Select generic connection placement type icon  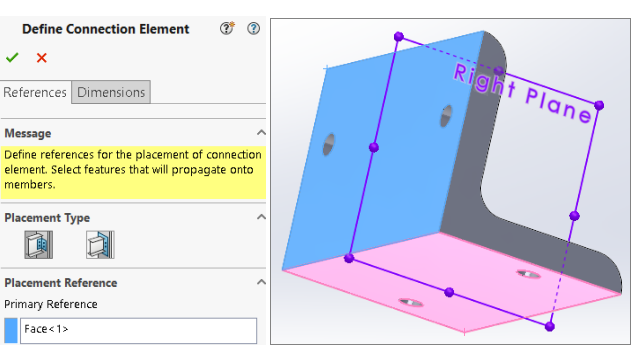[39, 244]
